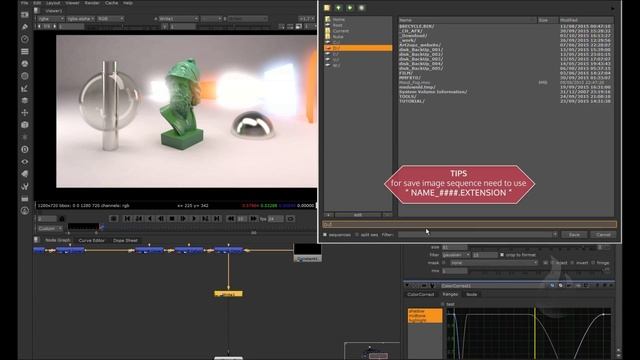Toggle the invert mask checkbox
Screen dimensions: 640x360
(572, 263)
